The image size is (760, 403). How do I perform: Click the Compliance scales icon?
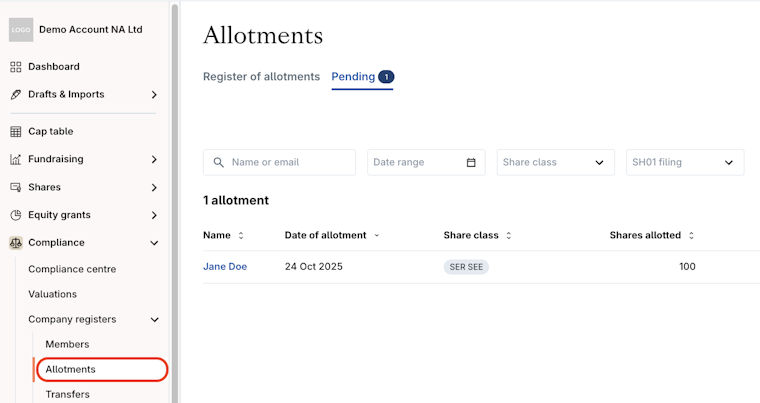16,243
